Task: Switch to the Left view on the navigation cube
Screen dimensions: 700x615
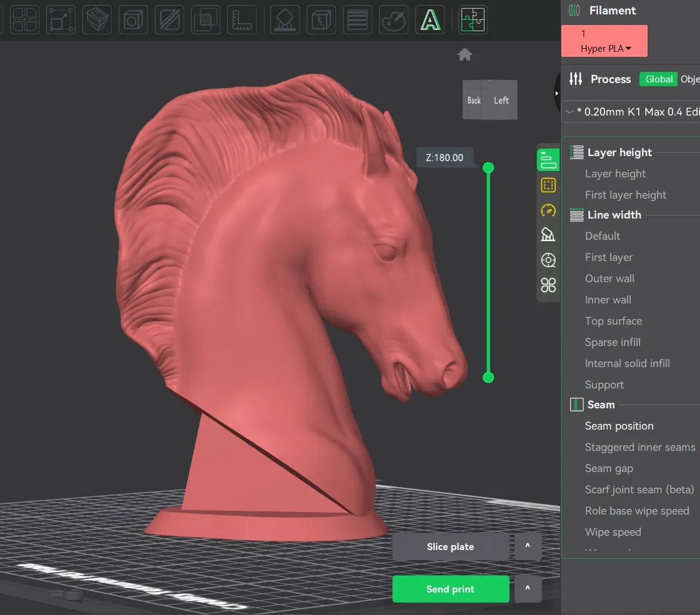Action: [x=501, y=100]
